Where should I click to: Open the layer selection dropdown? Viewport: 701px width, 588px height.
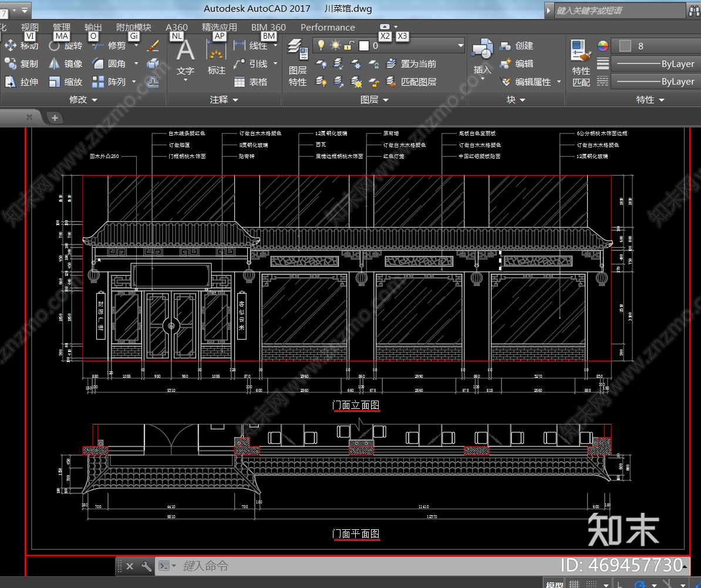pyautogui.click(x=460, y=45)
